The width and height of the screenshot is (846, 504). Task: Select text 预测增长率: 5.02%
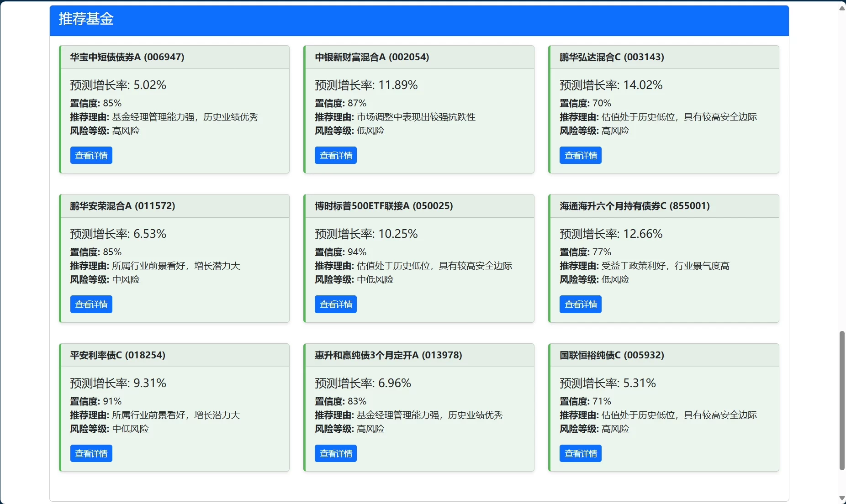click(118, 85)
